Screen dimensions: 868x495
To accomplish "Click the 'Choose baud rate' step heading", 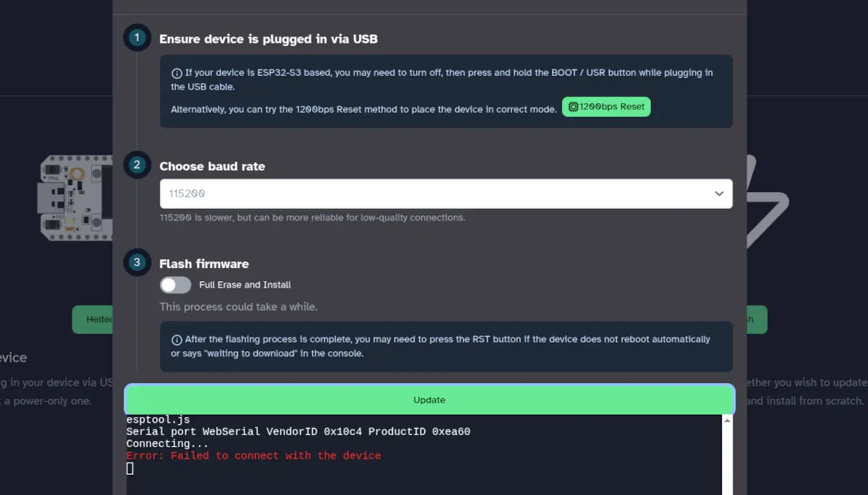I will [x=212, y=166].
